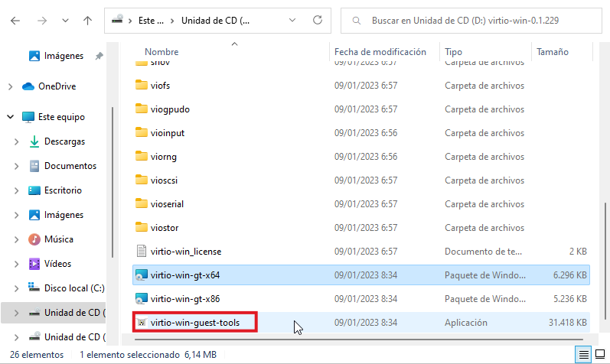
Task: Open the viogpudo folder
Action: click(170, 109)
